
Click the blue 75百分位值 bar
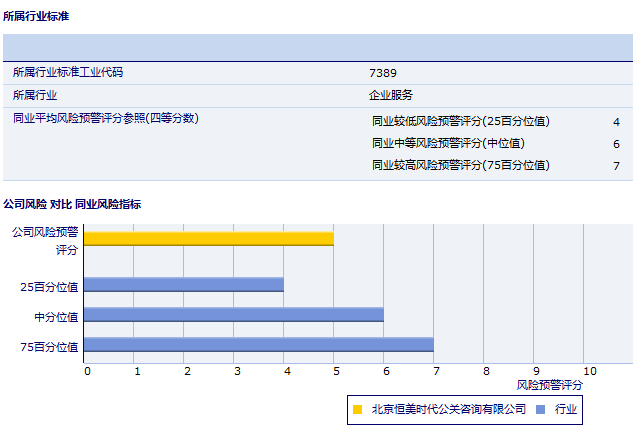click(258, 345)
